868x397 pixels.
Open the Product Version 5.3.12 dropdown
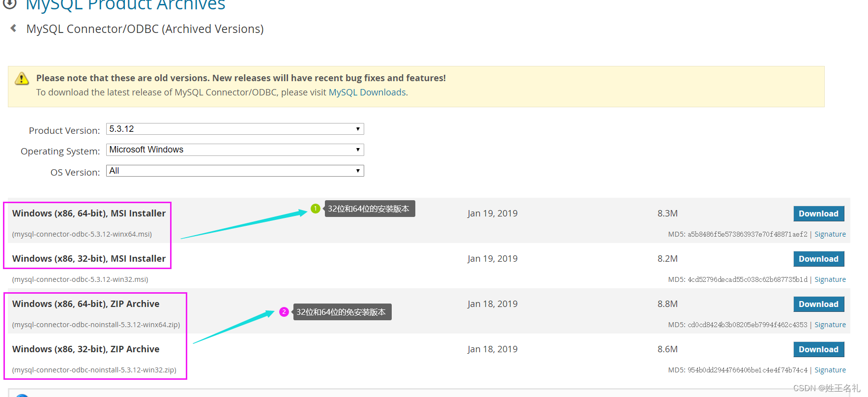235,129
